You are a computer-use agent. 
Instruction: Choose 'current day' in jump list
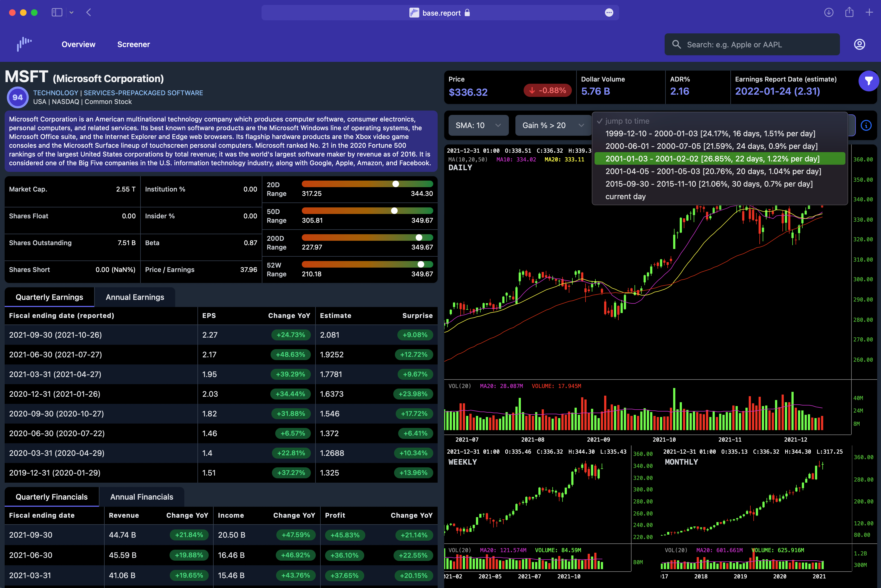625,196
